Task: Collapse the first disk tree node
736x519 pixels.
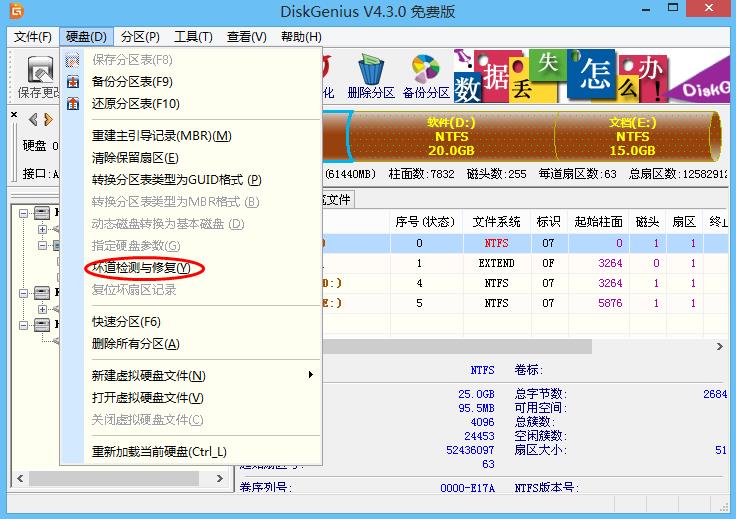Action: click(23, 214)
